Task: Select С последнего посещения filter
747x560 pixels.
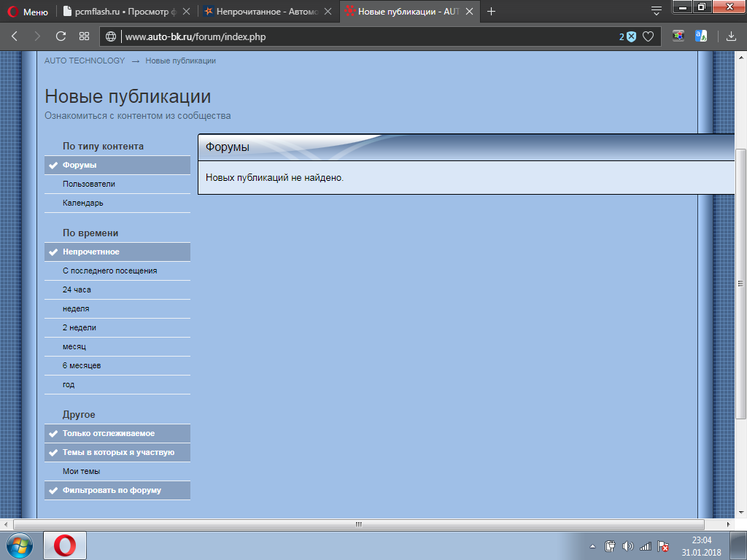Action: (117, 271)
